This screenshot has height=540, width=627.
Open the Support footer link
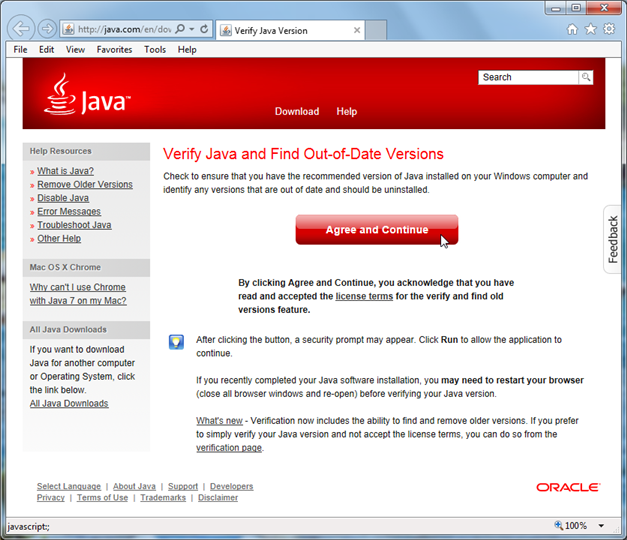tap(183, 486)
